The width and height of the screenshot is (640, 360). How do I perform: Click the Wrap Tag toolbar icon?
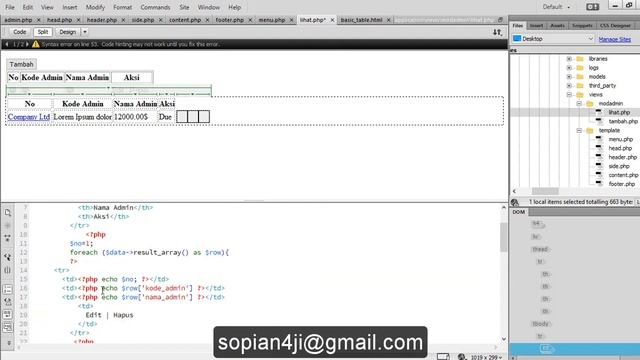coord(7,315)
